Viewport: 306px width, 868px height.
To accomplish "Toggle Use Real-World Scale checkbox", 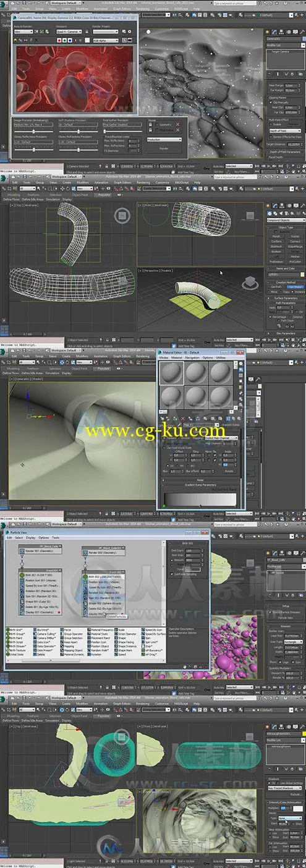I will pyautogui.click(x=164, y=448).
